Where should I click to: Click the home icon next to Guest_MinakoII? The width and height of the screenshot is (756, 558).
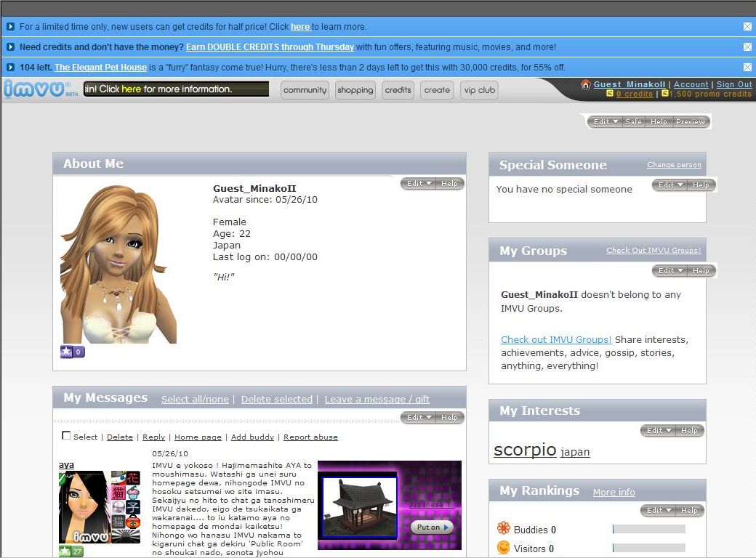point(586,84)
